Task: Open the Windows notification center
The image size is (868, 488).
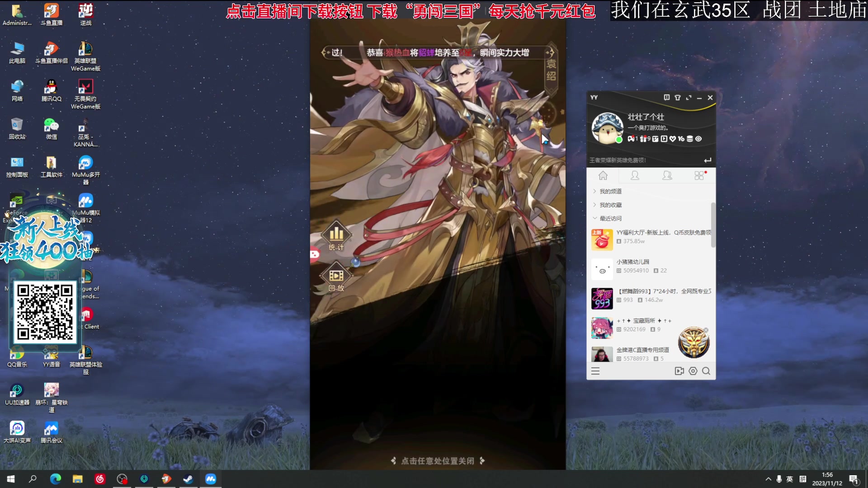Action: pyautogui.click(x=854, y=479)
